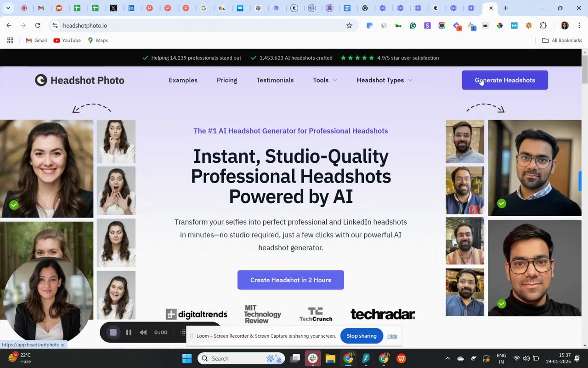This screenshot has width=588, height=368.
Task: Pause the Loom recording
Action: tap(129, 332)
